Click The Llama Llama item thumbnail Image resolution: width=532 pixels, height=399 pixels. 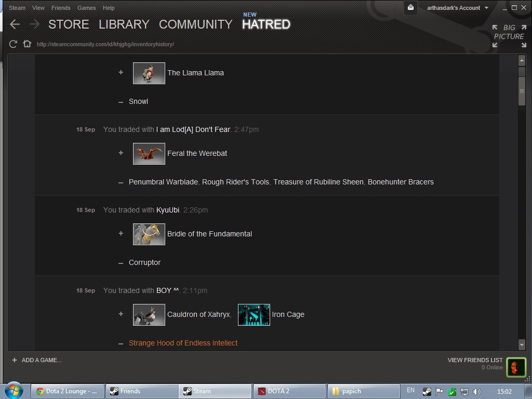tap(149, 73)
